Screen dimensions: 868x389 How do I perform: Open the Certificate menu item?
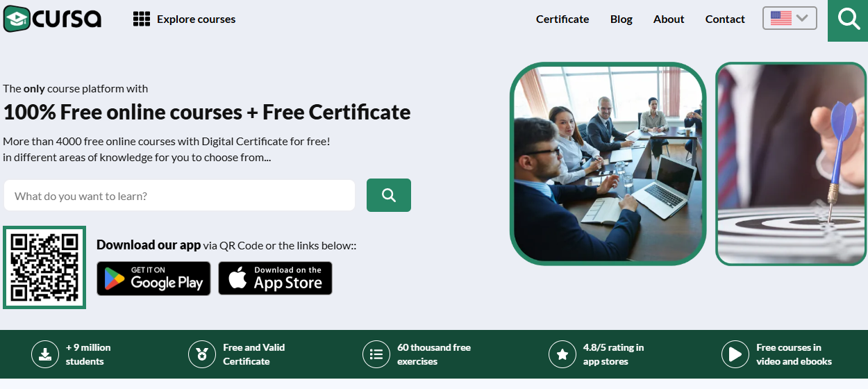click(562, 19)
